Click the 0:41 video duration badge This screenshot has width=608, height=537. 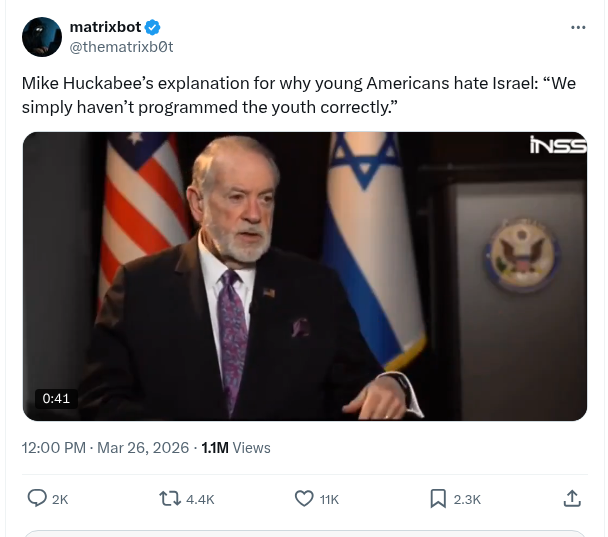[57, 398]
